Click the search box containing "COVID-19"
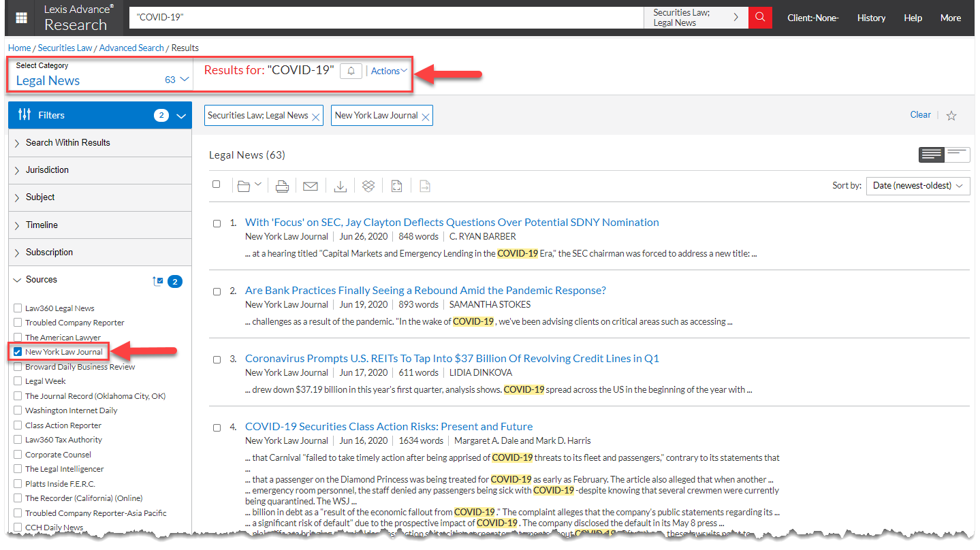 coord(386,18)
